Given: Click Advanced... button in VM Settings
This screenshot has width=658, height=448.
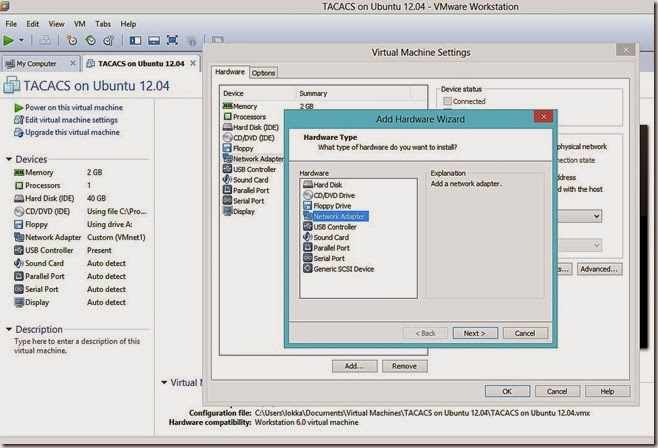Looking at the screenshot, I should (x=599, y=269).
